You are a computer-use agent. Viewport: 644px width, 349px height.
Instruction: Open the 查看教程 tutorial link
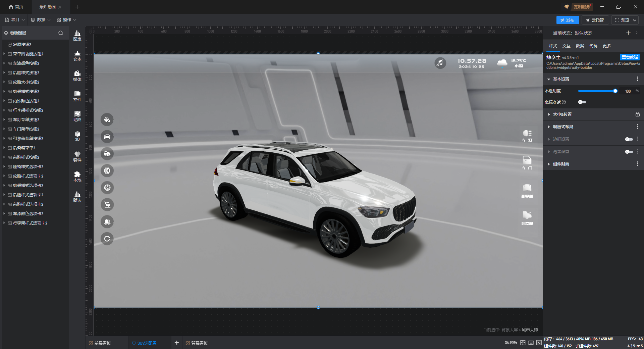click(630, 57)
